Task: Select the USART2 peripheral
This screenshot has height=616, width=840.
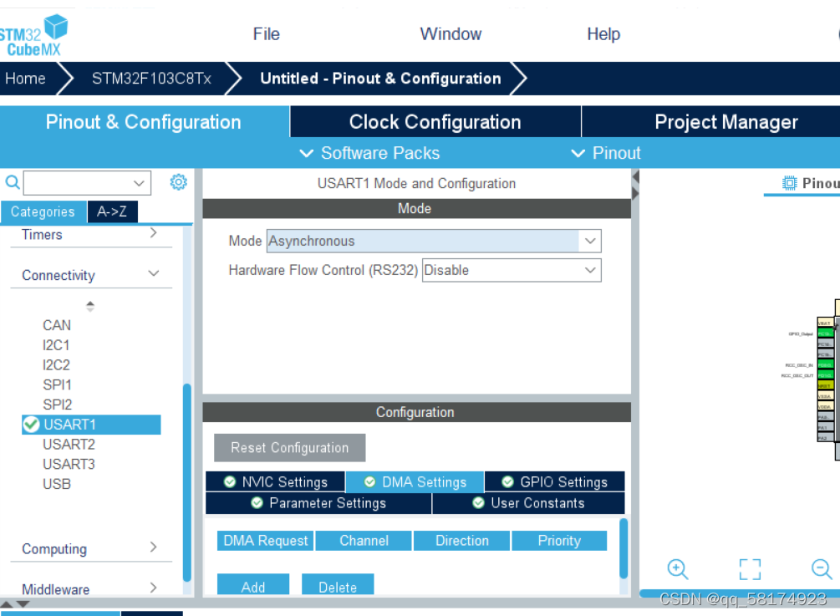Action: [x=69, y=444]
